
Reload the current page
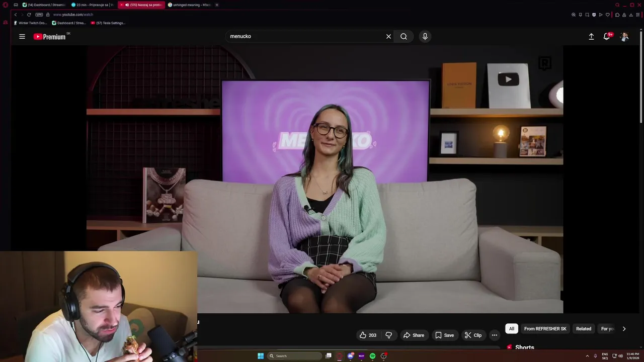[x=29, y=15]
